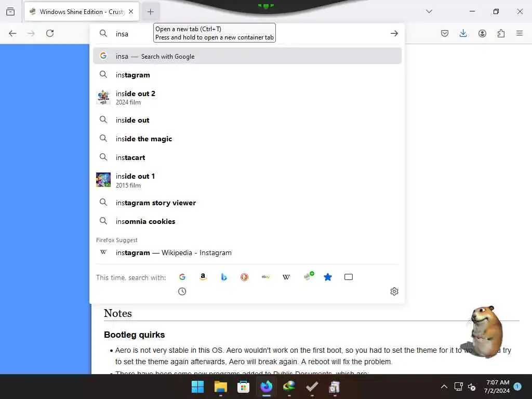The height and width of the screenshot is (399, 532).
Task: Open search settings gear
Action: 394,291
